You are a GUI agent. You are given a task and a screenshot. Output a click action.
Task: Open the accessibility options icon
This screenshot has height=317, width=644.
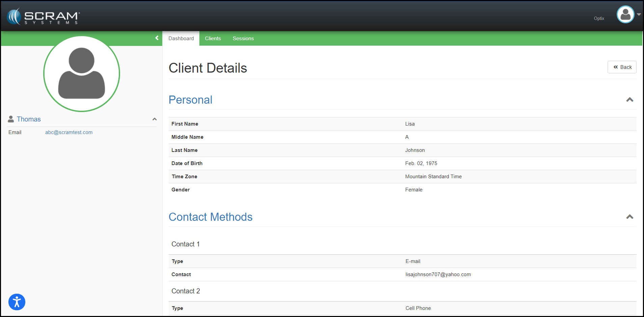[x=17, y=302]
